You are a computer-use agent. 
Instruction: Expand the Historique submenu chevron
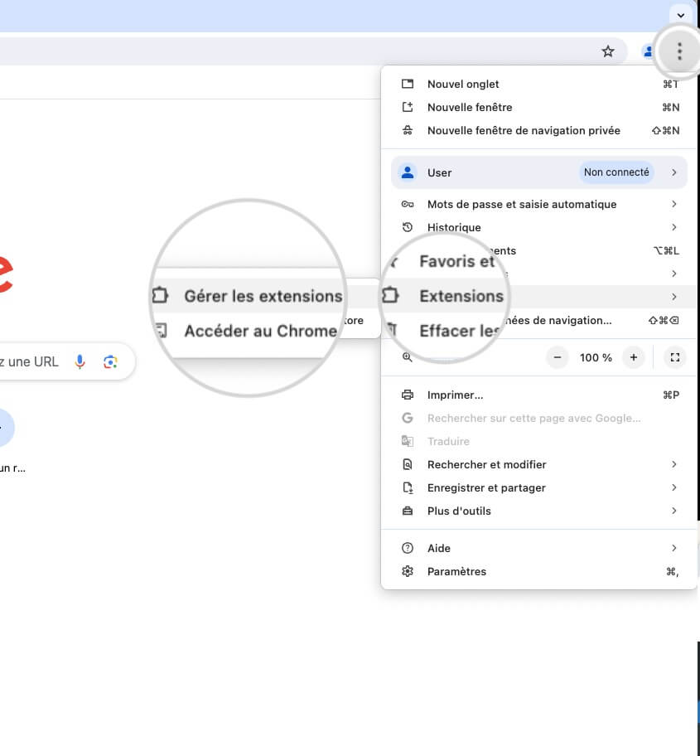(674, 227)
